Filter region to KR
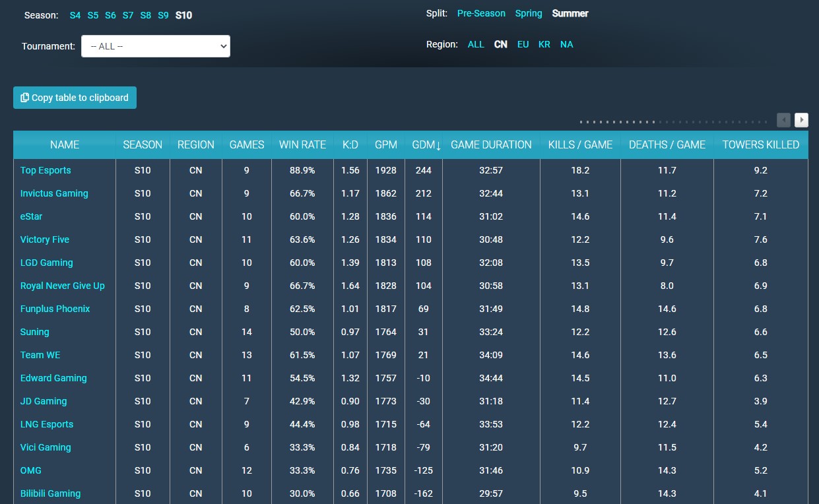This screenshot has width=819, height=504. (x=544, y=44)
